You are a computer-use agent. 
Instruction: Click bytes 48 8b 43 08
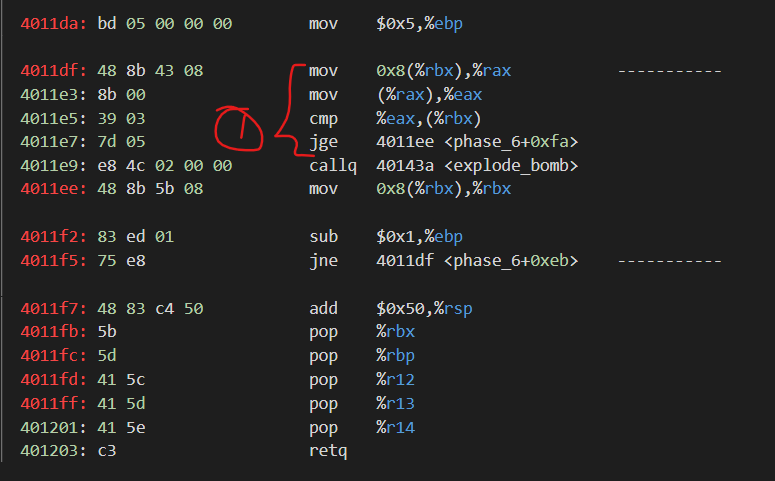pyautogui.click(x=150, y=70)
